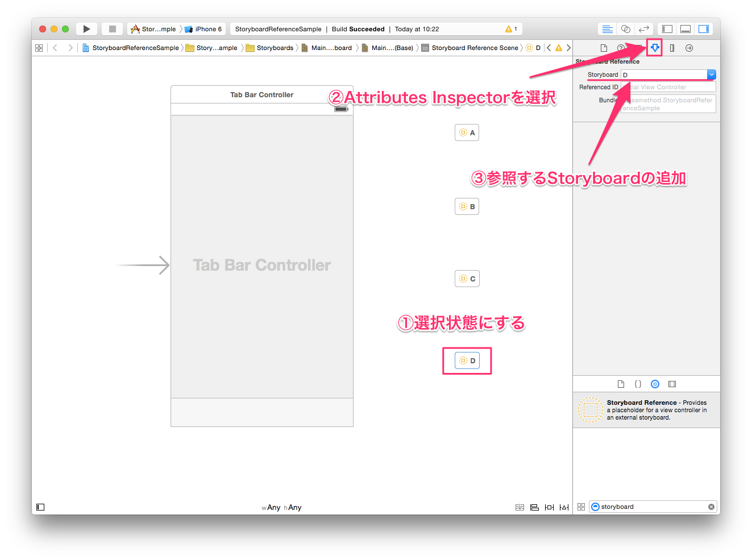Select storyboard reference B on canvas
The image size is (752, 560).
pyautogui.click(x=467, y=206)
